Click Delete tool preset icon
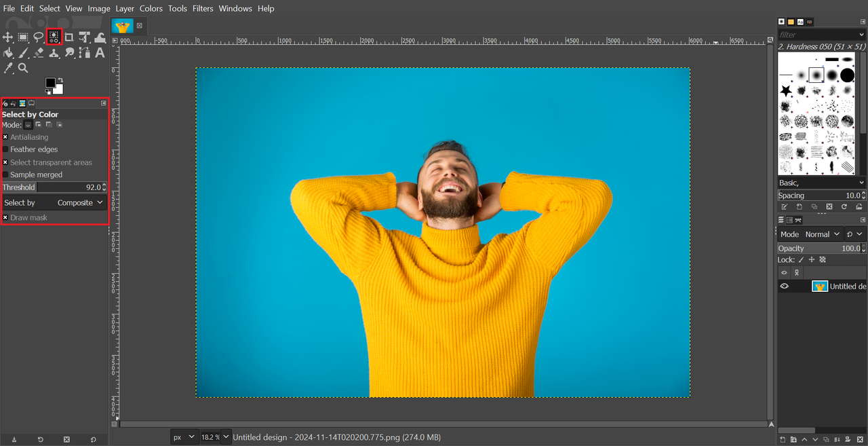This screenshot has height=446, width=868. (66, 439)
